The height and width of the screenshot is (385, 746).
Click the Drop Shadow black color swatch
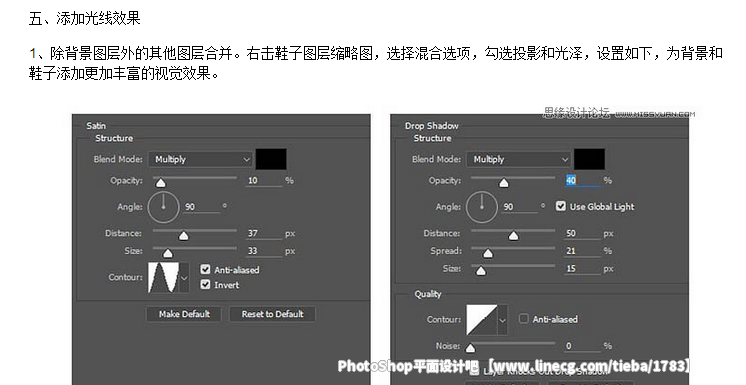[589, 159]
